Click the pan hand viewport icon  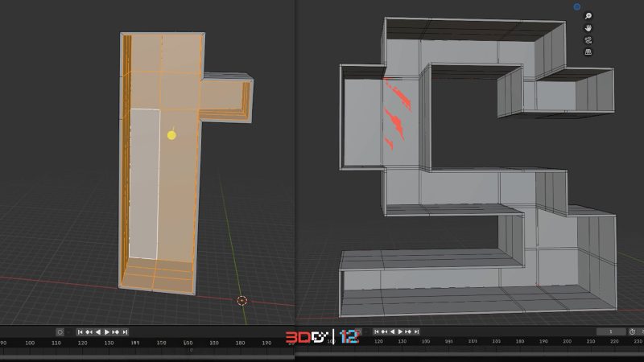588,27
